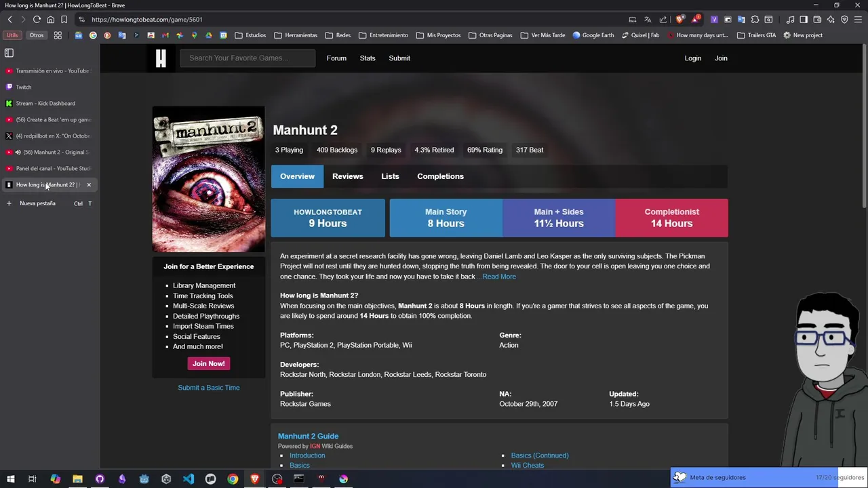Open Leo AI sparkle icon
This screenshot has width=868, height=488.
click(x=831, y=20)
